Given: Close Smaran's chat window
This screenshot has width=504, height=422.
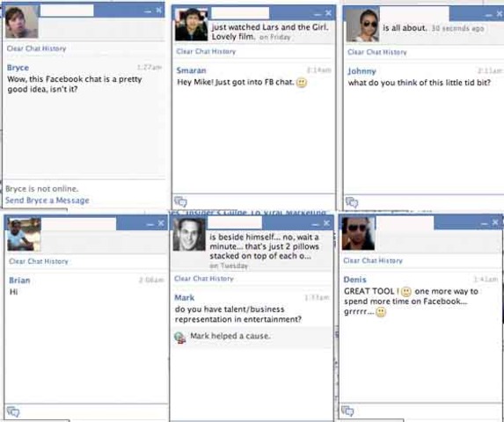Looking at the screenshot, I should (x=328, y=13).
